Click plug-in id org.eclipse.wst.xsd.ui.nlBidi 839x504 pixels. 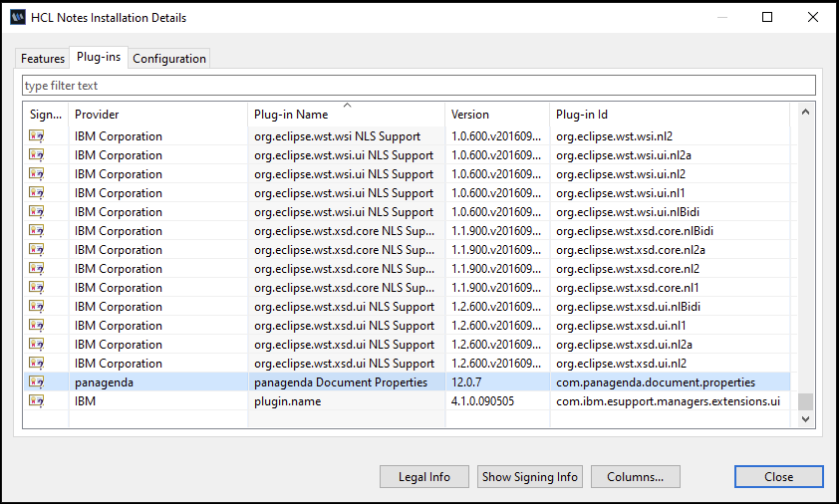pyautogui.click(x=628, y=307)
